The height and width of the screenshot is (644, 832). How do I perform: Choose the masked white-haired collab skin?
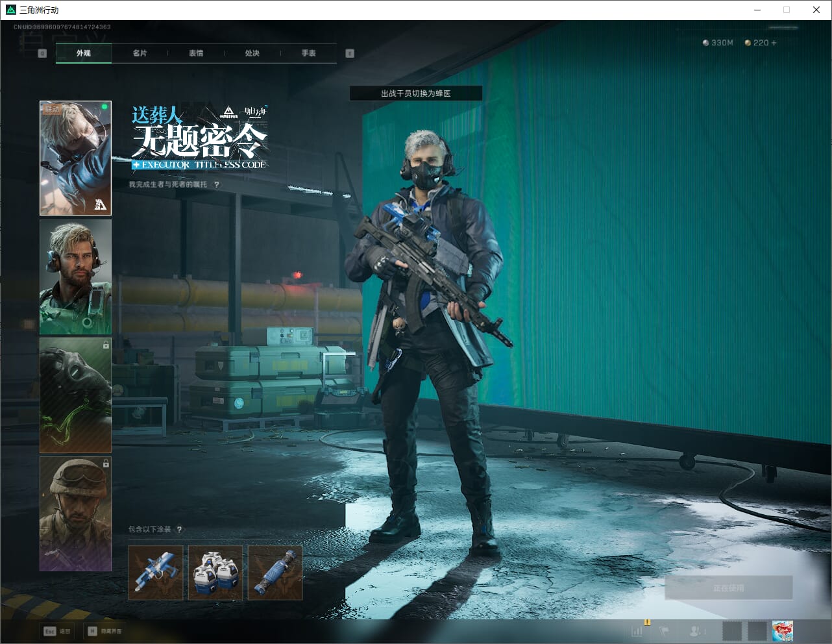pyautogui.click(x=75, y=158)
